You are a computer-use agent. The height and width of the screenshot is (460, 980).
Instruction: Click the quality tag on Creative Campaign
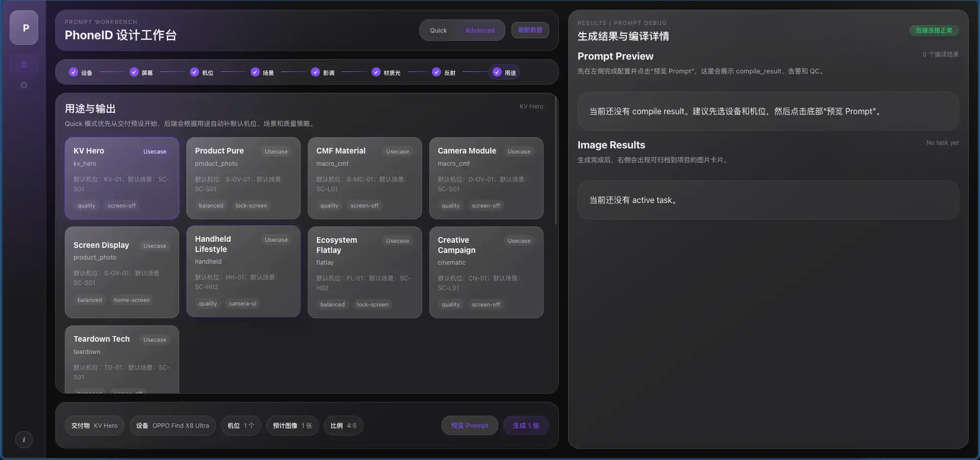451,304
